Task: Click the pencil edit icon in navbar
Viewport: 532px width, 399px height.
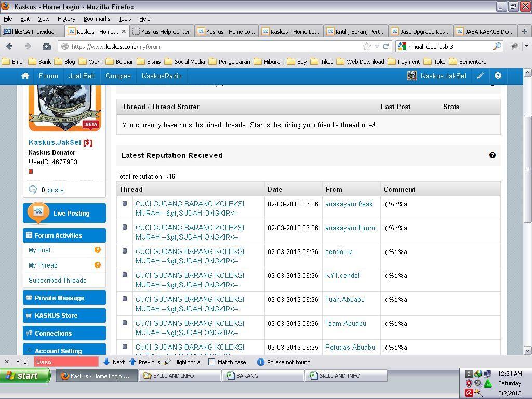Action: click(481, 76)
